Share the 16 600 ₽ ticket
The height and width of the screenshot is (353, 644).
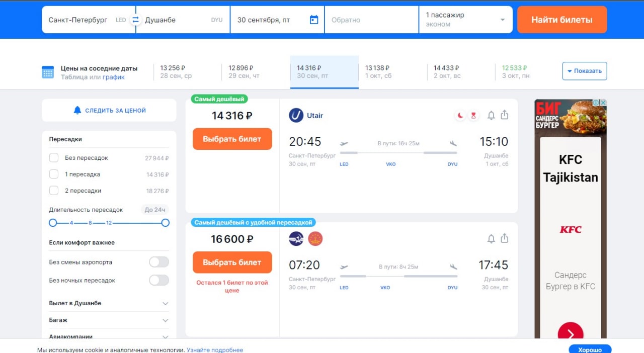pyautogui.click(x=505, y=238)
